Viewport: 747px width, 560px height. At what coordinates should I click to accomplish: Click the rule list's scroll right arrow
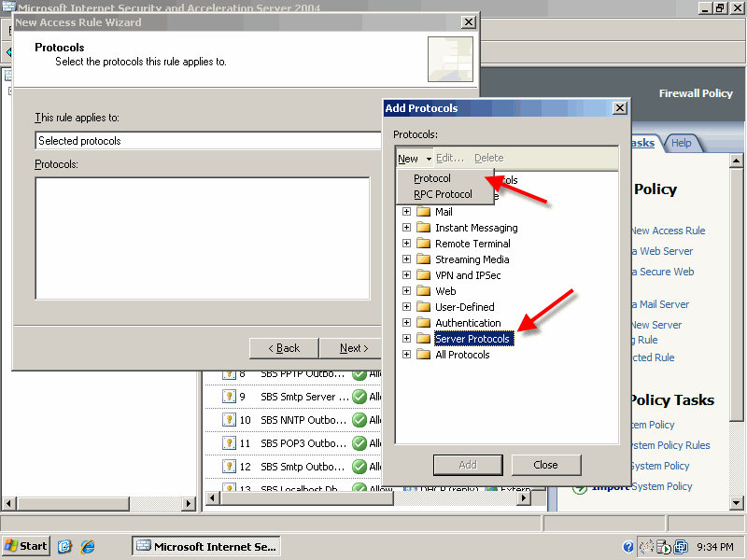click(x=524, y=498)
